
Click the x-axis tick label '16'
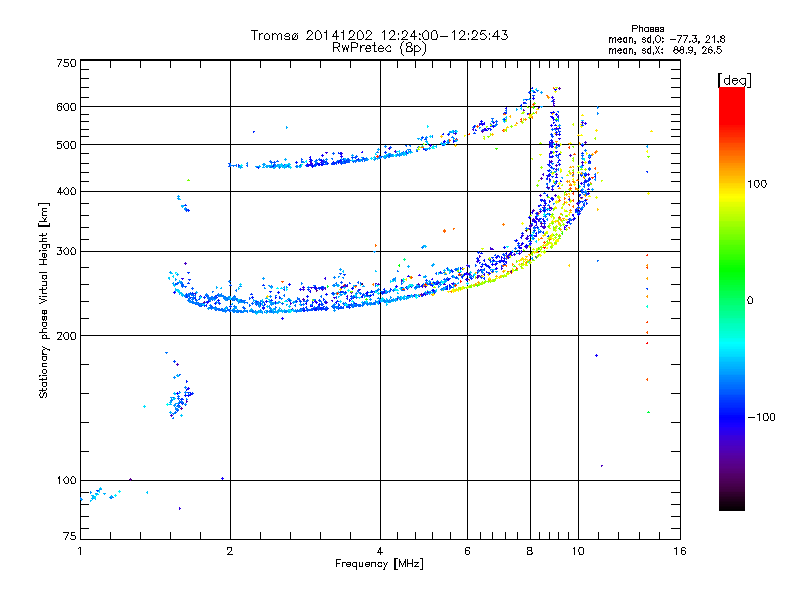tap(680, 551)
